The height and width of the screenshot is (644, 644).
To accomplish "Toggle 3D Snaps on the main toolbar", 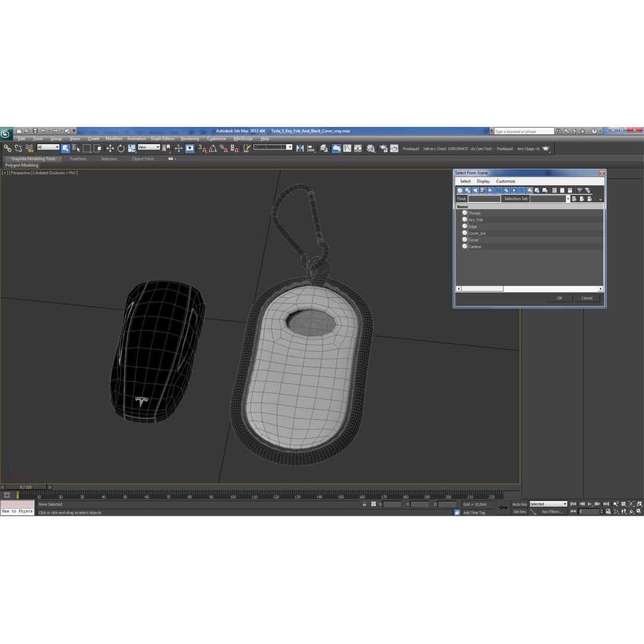I will (202, 148).
